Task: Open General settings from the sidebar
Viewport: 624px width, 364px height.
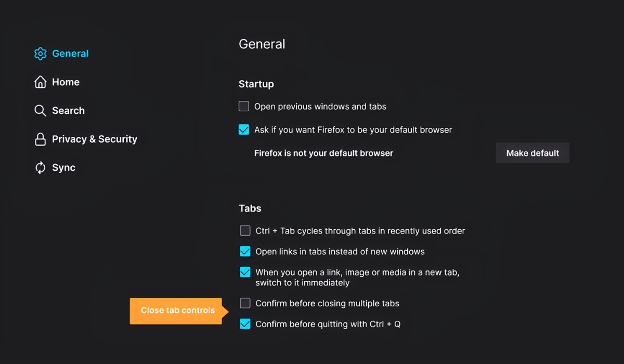Action: point(70,53)
